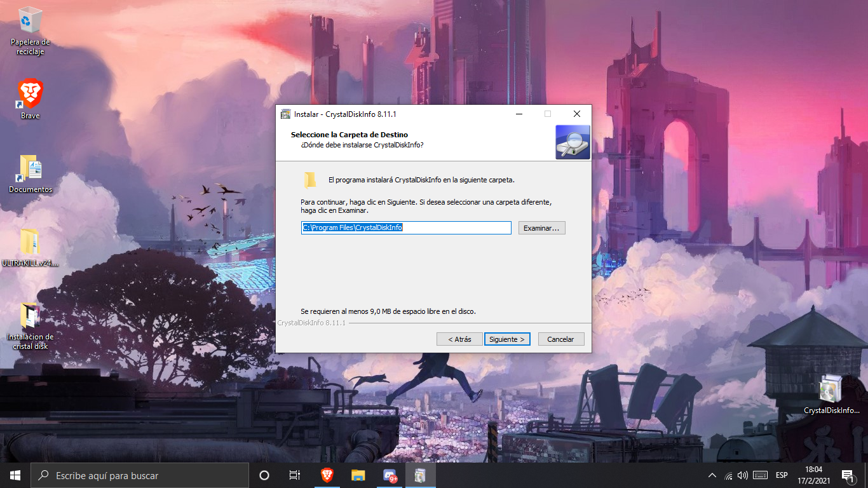Image resolution: width=868 pixels, height=488 pixels.
Task: Click the Siguiente > button
Action: (x=507, y=339)
